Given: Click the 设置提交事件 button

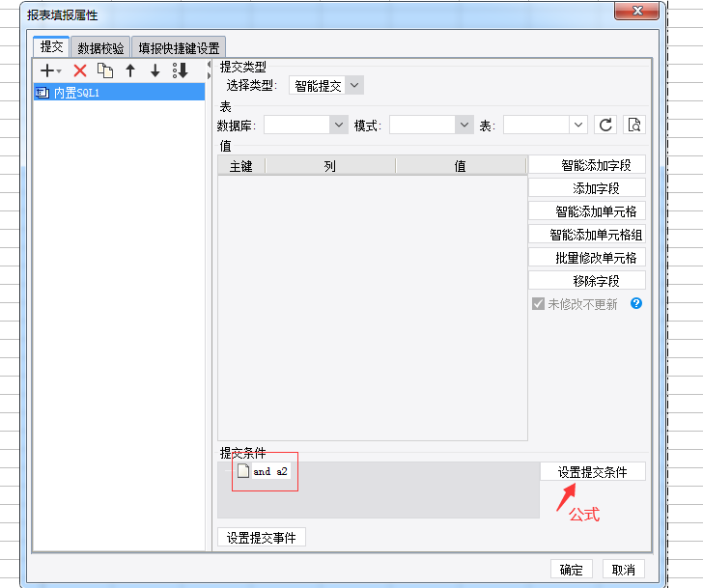Looking at the screenshot, I should (x=262, y=537).
